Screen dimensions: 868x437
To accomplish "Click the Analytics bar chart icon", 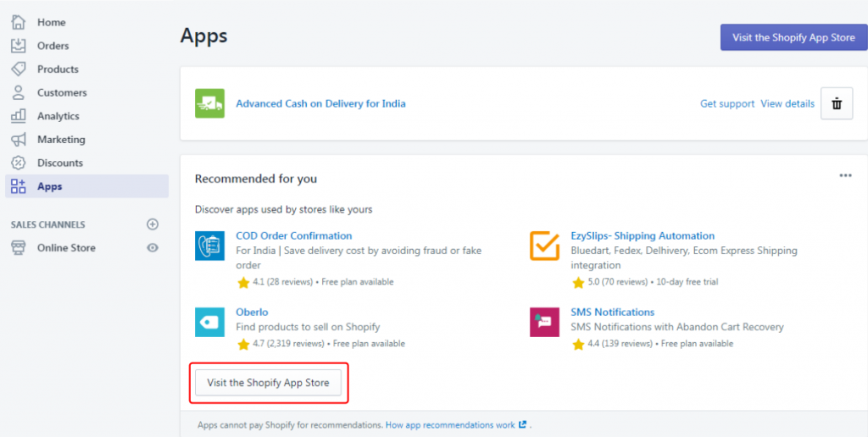I will click(19, 116).
